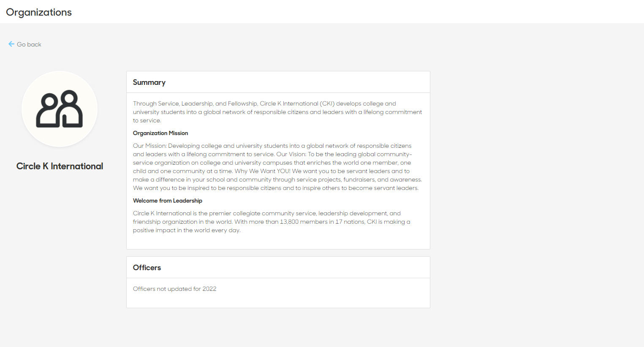Click the paragraph starting 'Our Mission: Developing college'
The image size is (644, 347).
coord(277,167)
